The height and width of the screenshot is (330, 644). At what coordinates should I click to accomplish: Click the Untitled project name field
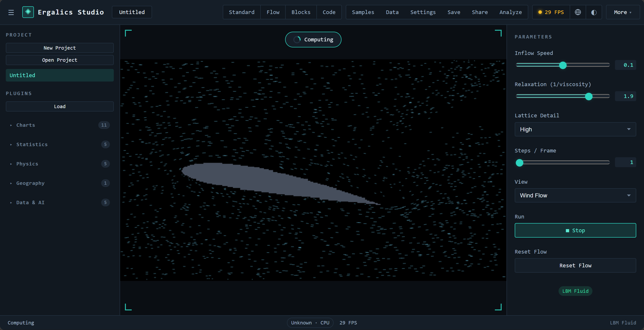click(x=132, y=12)
